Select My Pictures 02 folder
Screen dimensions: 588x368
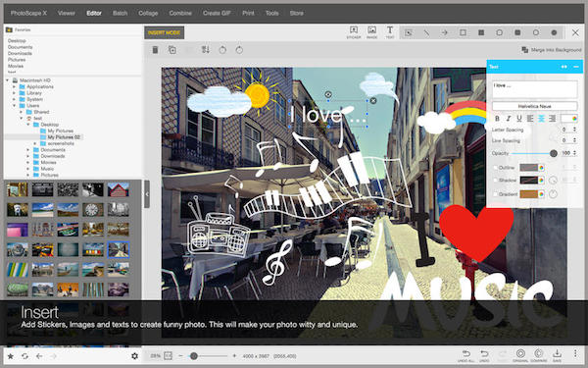(64, 137)
